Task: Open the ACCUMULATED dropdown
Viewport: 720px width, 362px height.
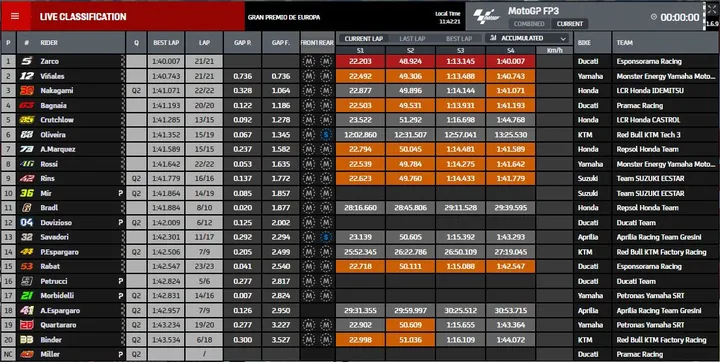Action: (x=528, y=39)
